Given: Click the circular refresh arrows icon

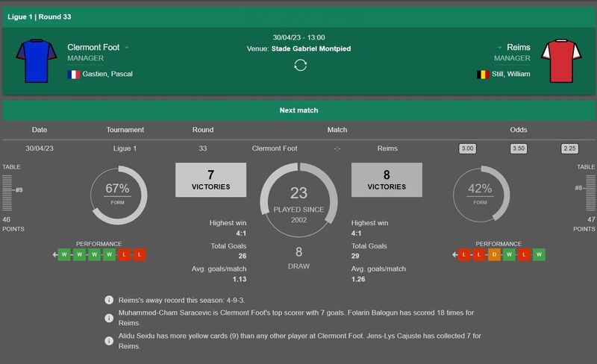Looking at the screenshot, I should point(300,65).
